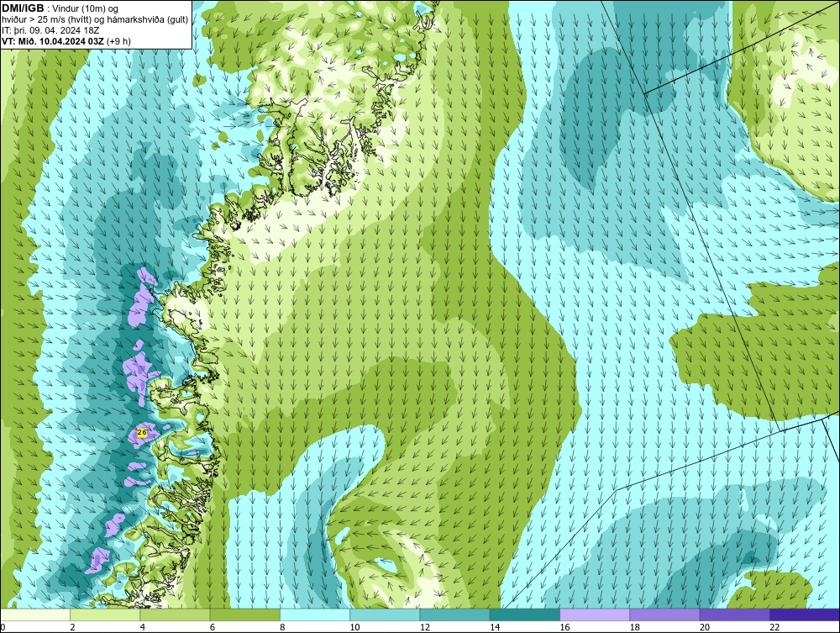
Task: Click the '4' scale label
Action: [143, 628]
